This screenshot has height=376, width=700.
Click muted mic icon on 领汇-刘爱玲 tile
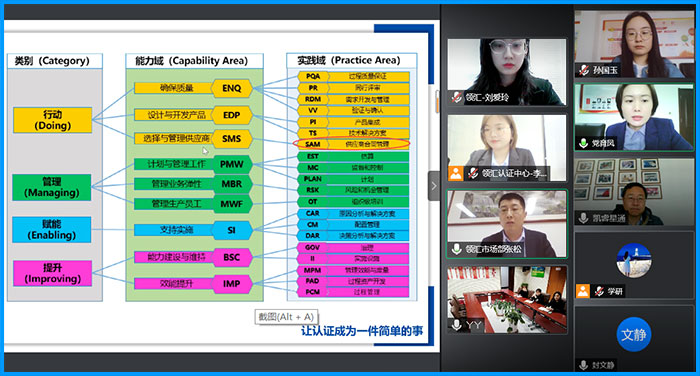457,97
